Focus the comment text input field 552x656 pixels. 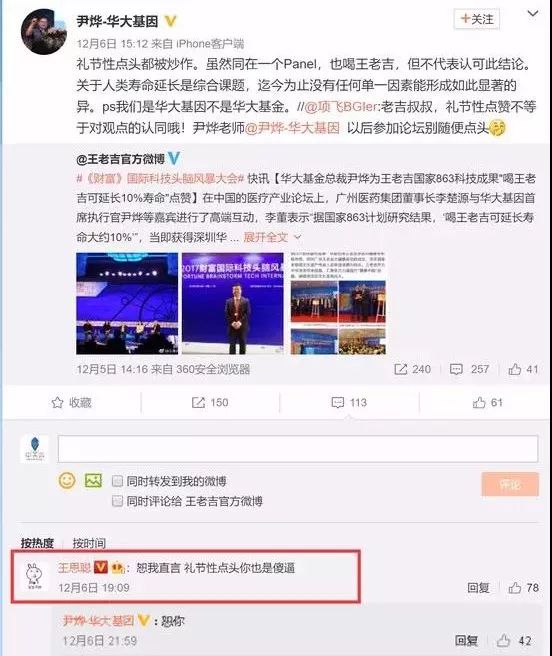298,449
